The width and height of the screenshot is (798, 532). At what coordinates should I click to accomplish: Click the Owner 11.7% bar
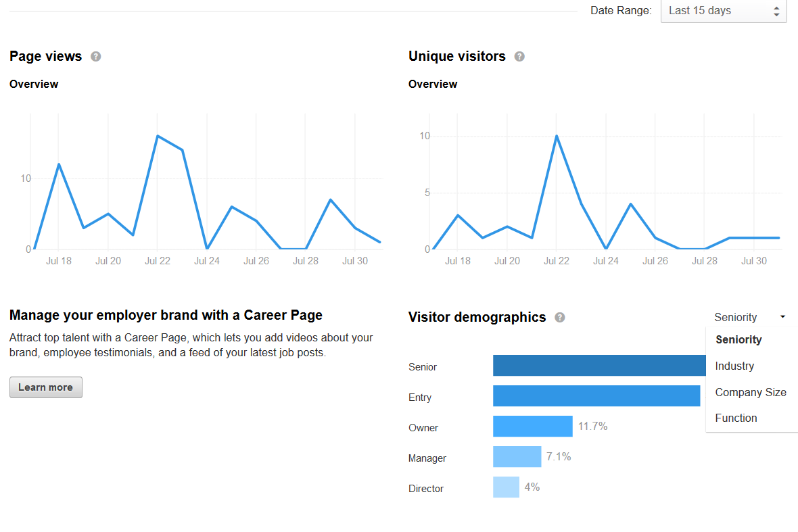pos(533,427)
